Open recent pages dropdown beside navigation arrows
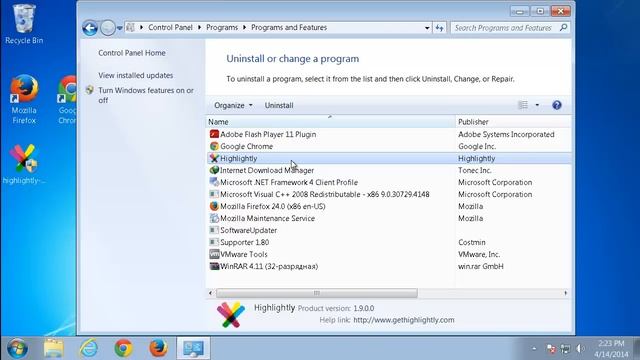The width and height of the screenshot is (640, 360). 120,28
